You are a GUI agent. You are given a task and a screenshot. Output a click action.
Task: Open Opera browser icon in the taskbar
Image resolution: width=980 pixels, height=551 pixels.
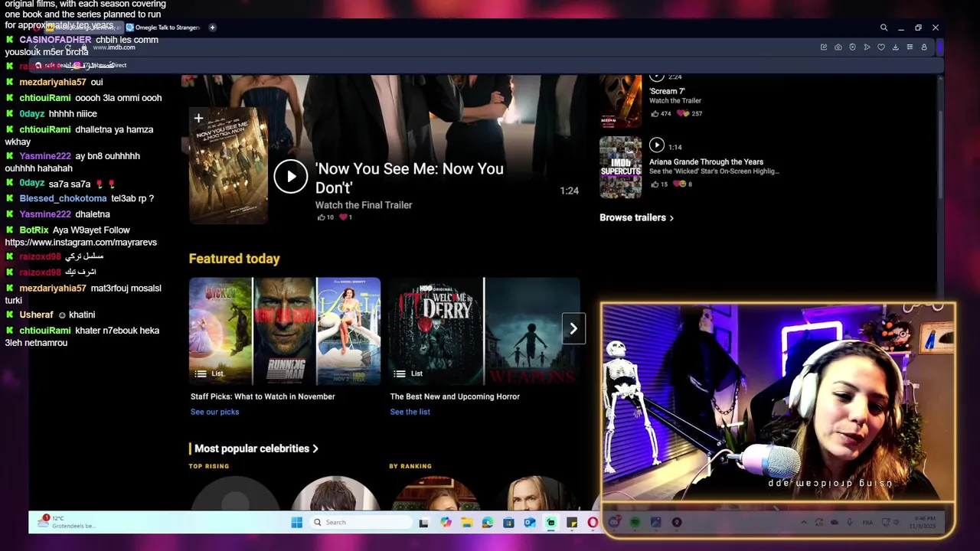tap(593, 523)
